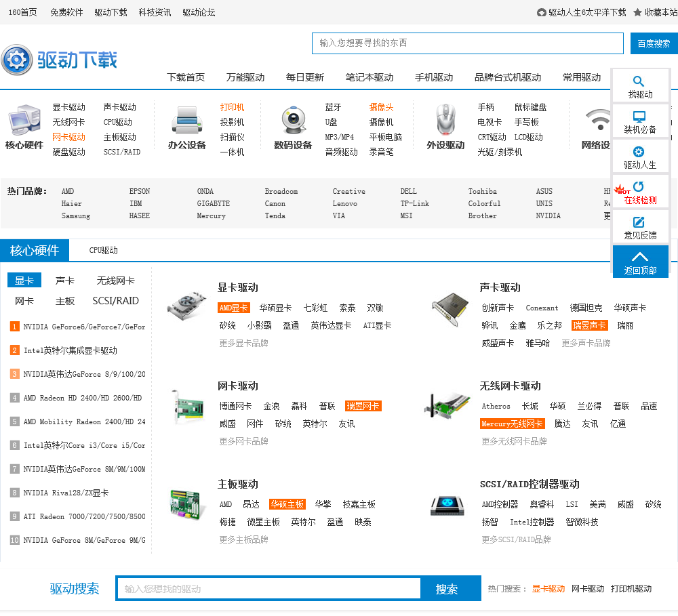Click the 驱动人生 gear icon in sidebar

click(638, 152)
